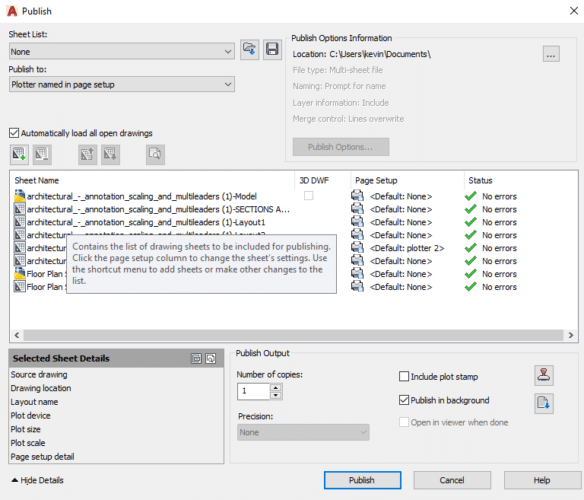
Task: Click the sheet list scroll right arrow
Action: 571,335
